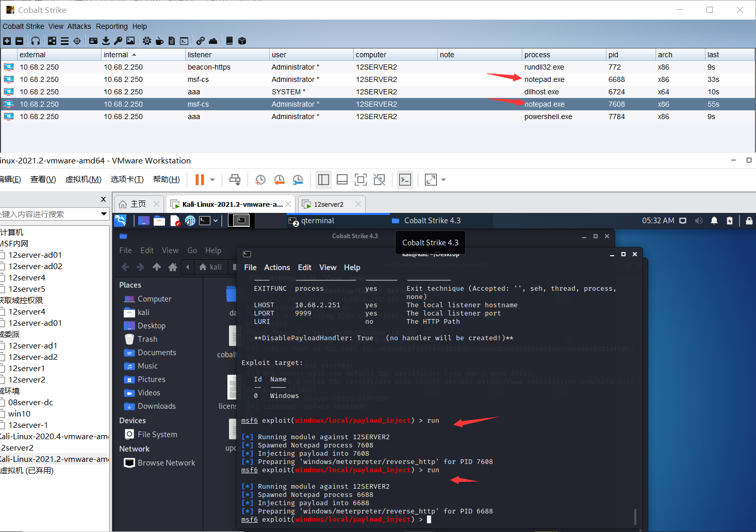The image size is (756, 532).
Task: Click terminal scrollbar handle
Action: 635,517
